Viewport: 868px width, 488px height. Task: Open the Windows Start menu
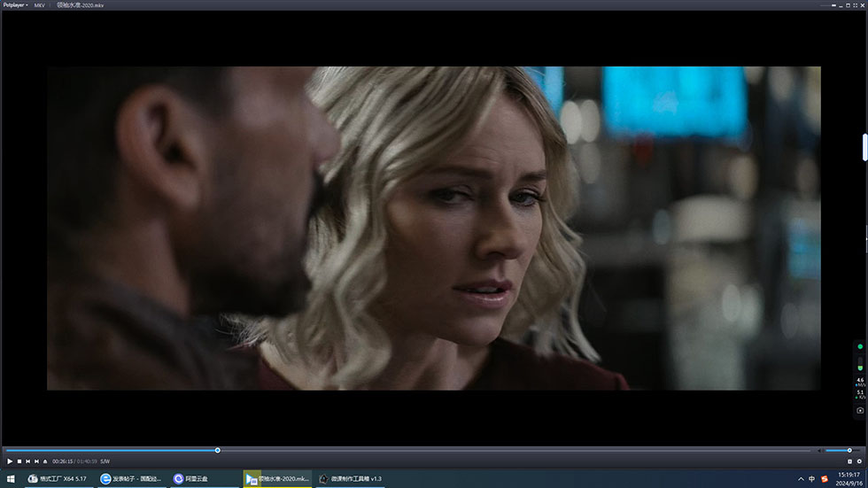[10, 479]
